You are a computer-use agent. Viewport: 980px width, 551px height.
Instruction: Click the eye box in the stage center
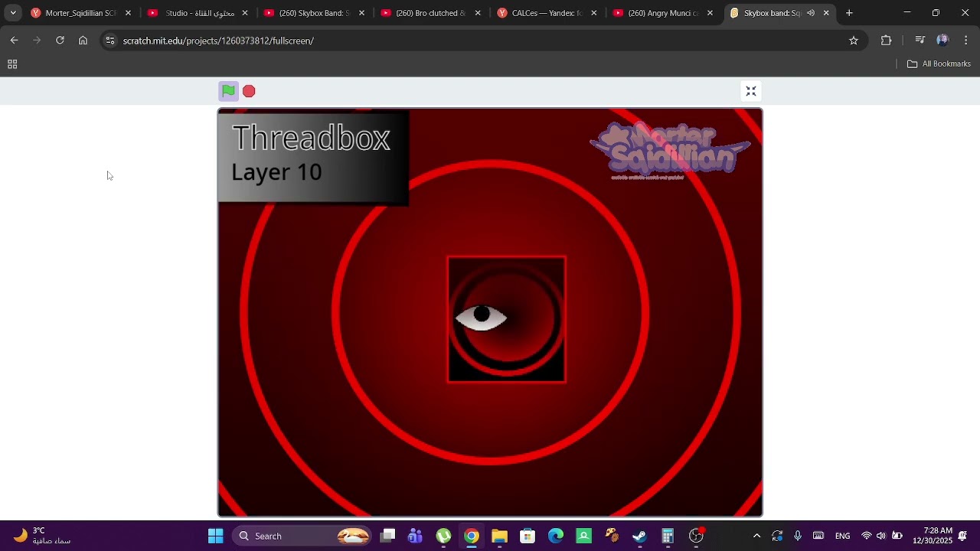click(507, 319)
